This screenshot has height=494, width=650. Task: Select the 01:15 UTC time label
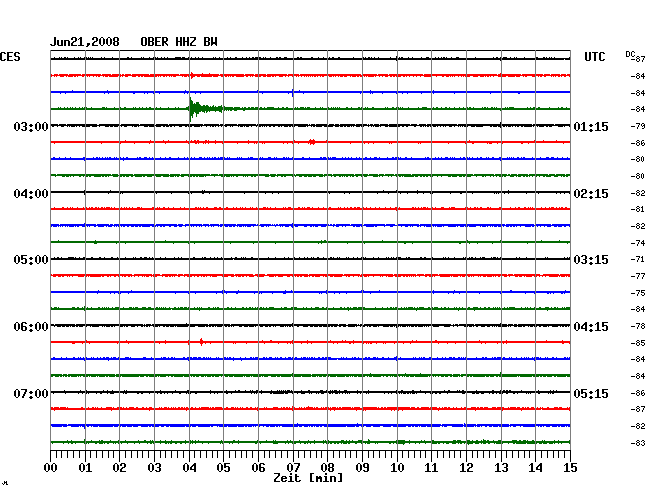(591, 127)
